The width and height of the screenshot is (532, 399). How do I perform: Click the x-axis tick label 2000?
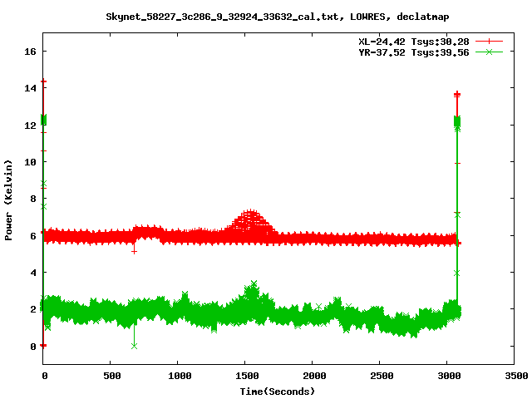coord(314,376)
